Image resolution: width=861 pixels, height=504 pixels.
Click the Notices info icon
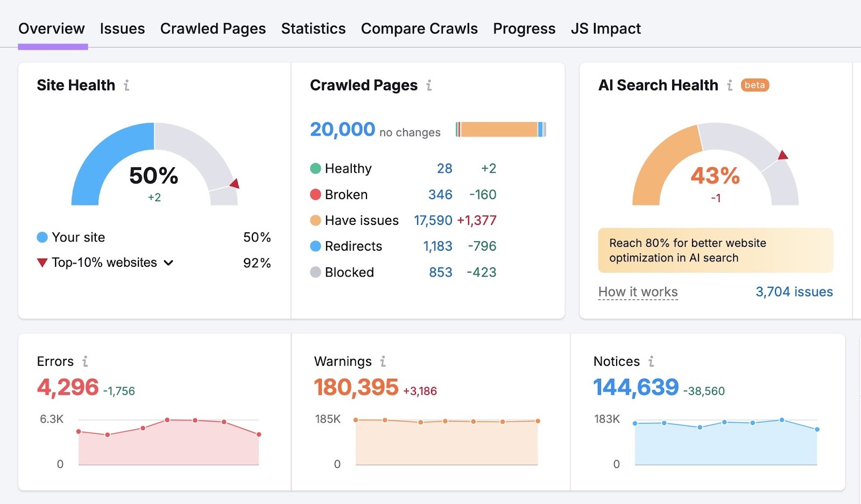[x=651, y=361]
